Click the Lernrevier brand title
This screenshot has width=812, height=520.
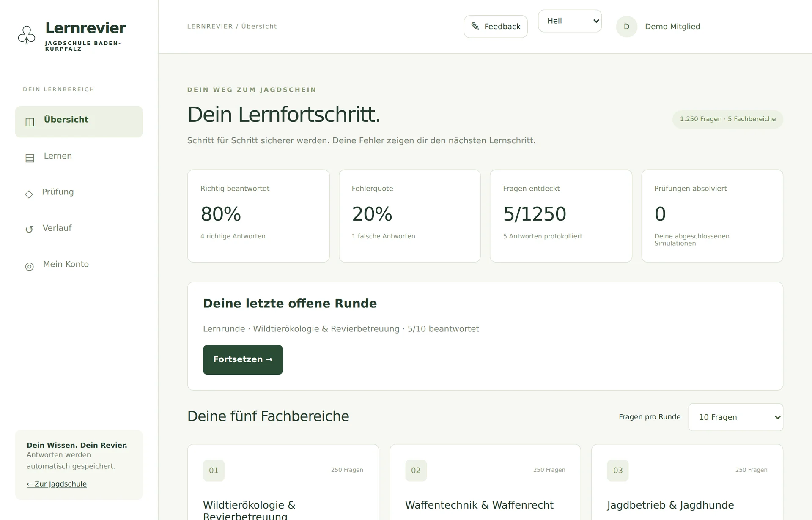pos(85,28)
